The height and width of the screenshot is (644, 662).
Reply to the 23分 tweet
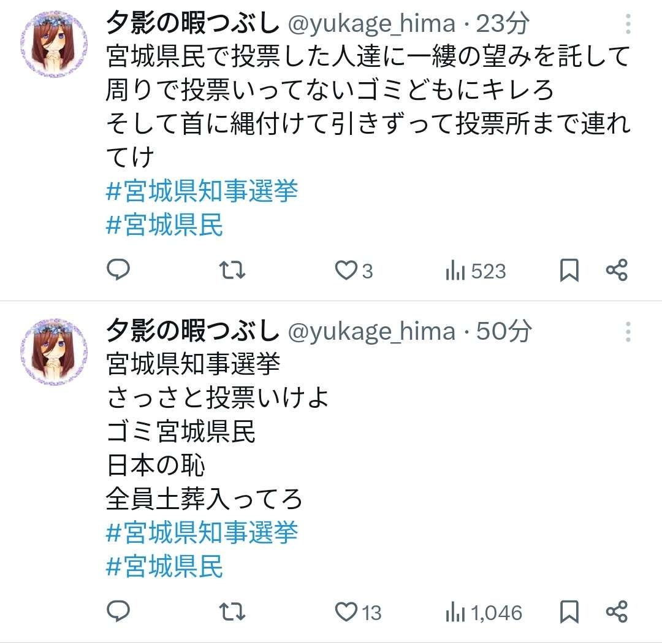click(118, 270)
